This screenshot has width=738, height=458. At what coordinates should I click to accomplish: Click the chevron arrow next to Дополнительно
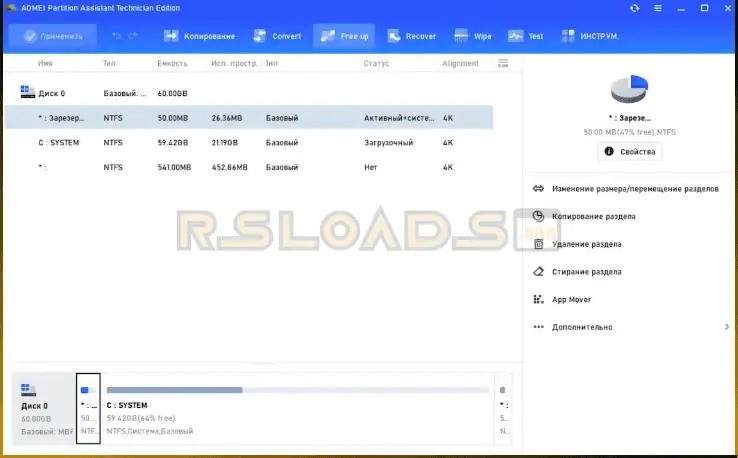click(727, 327)
